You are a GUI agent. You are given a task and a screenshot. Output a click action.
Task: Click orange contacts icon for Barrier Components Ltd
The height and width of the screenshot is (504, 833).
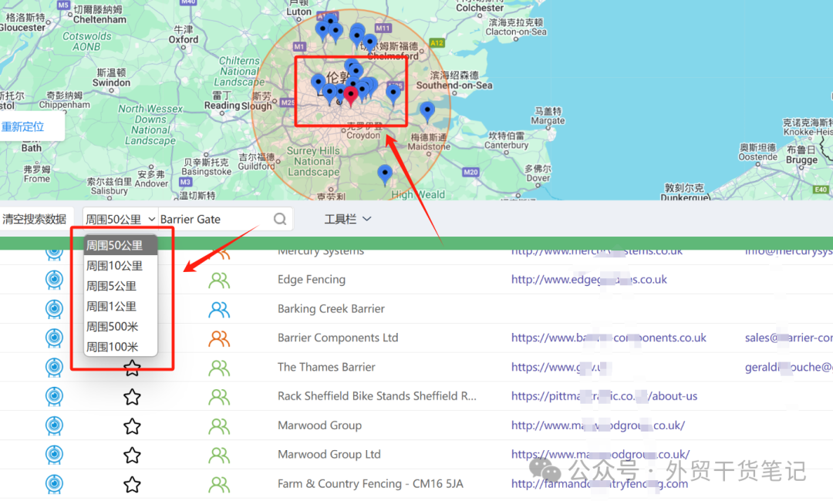click(219, 338)
